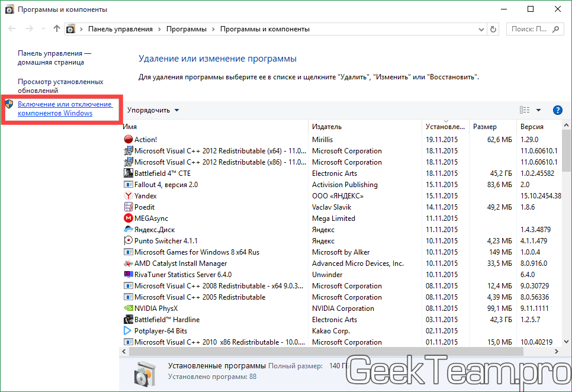
Task: Sort list by Издатель column header
Action: 327,127
